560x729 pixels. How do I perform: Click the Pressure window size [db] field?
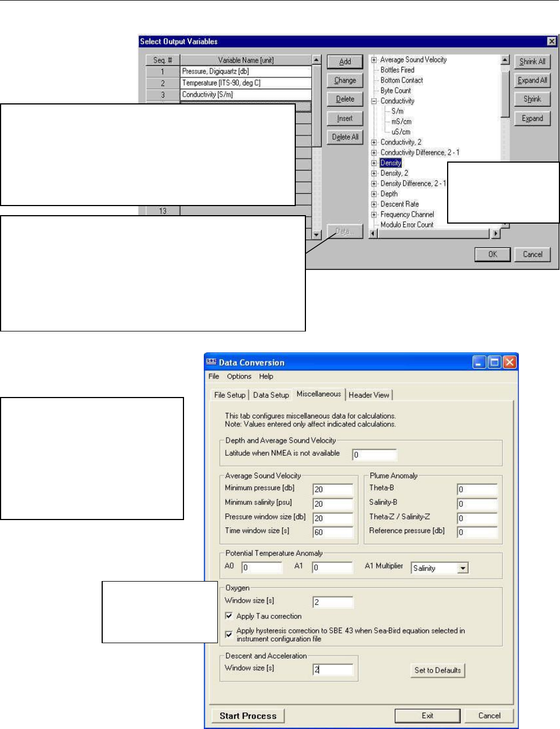click(333, 518)
